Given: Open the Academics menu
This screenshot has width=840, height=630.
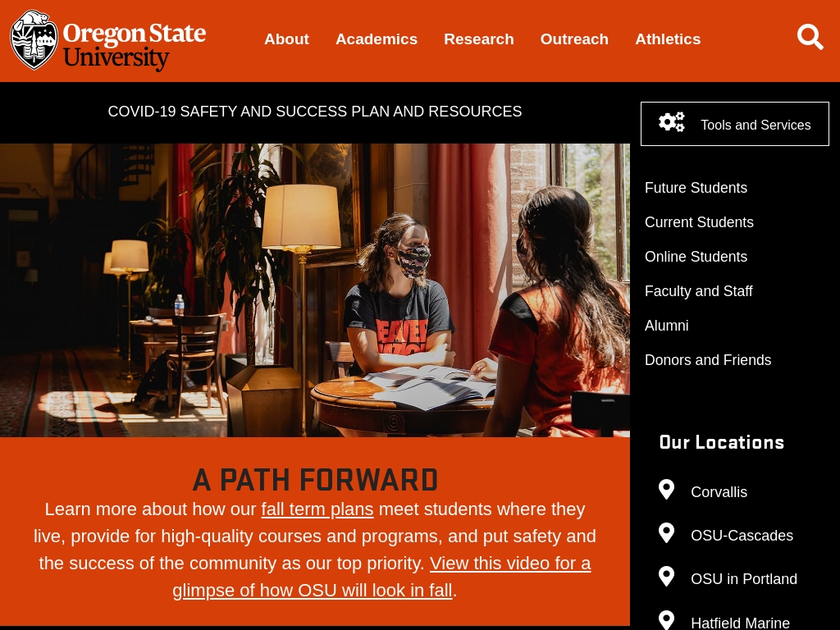Looking at the screenshot, I should click(377, 39).
